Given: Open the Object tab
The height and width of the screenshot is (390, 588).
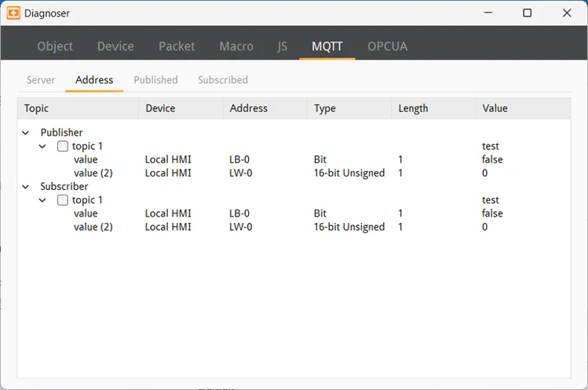Looking at the screenshot, I should (x=55, y=46).
